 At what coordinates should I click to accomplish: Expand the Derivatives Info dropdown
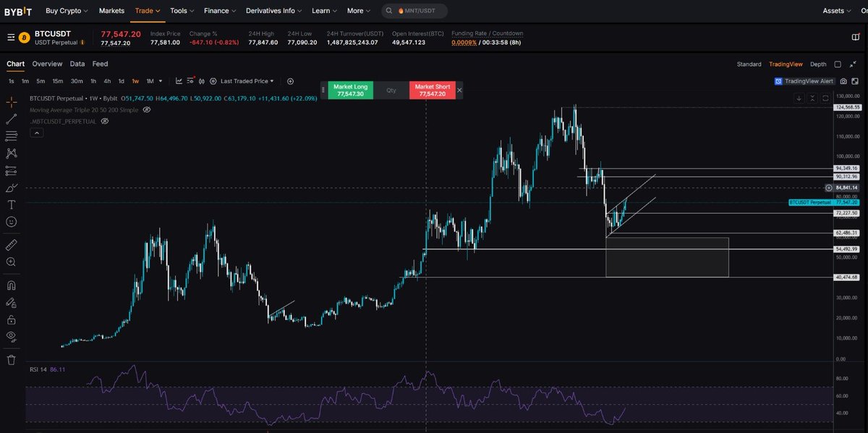tap(274, 11)
